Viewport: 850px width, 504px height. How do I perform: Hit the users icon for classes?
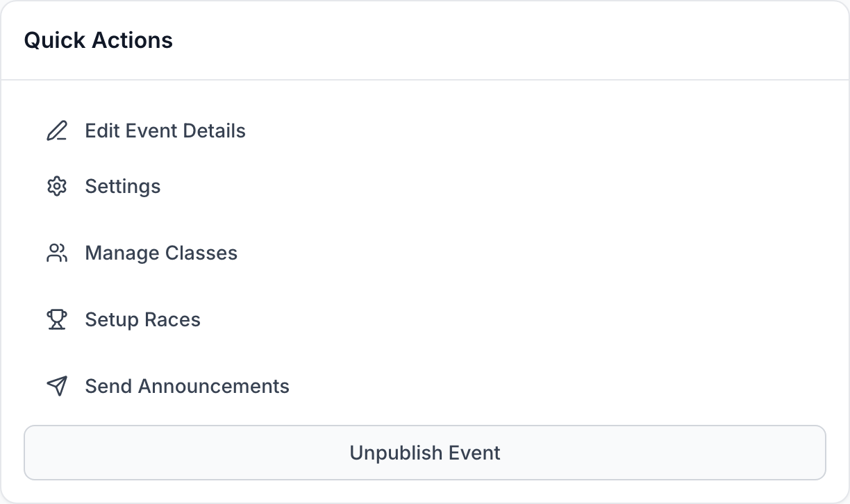[57, 253]
